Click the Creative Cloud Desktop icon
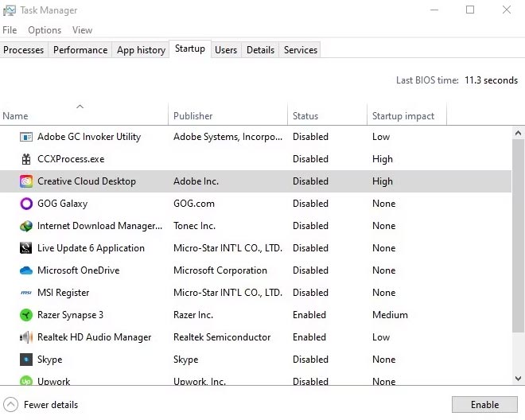The image size is (525, 420). (26, 181)
